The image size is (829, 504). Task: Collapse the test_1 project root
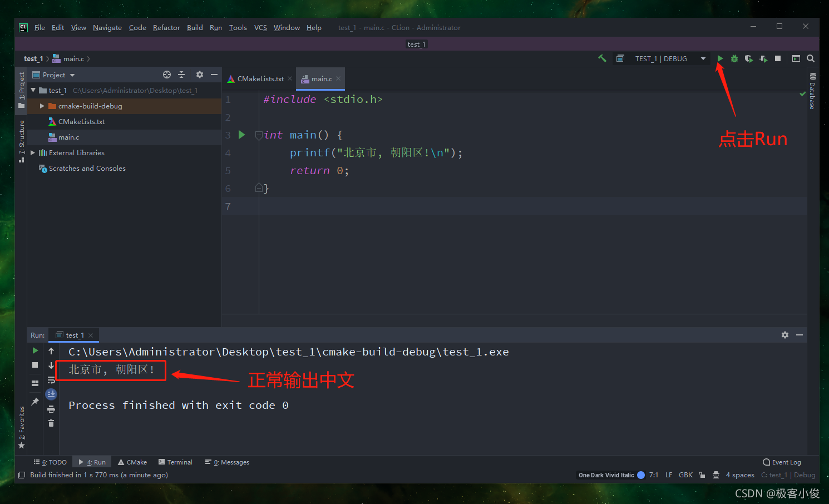[33, 90]
